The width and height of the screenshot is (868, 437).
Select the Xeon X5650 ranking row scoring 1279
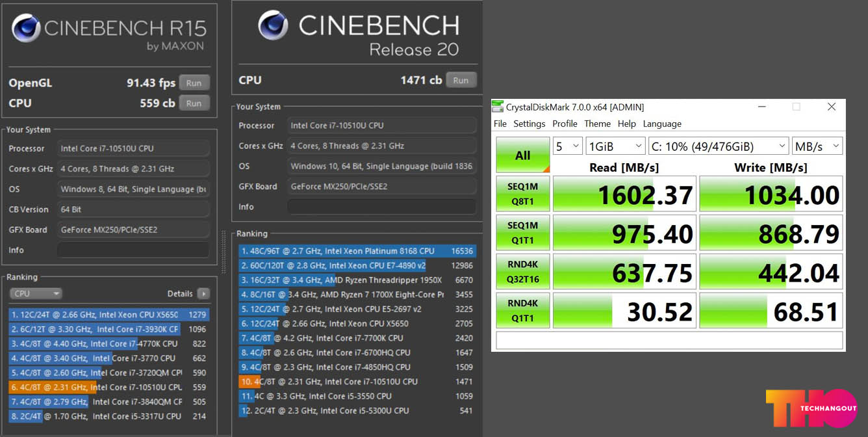[109, 315]
